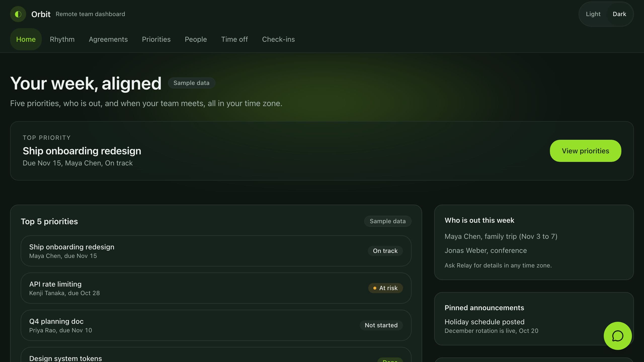Click Sample data badge in Top 5 priorities
644x362 pixels.
coord(388,221)
